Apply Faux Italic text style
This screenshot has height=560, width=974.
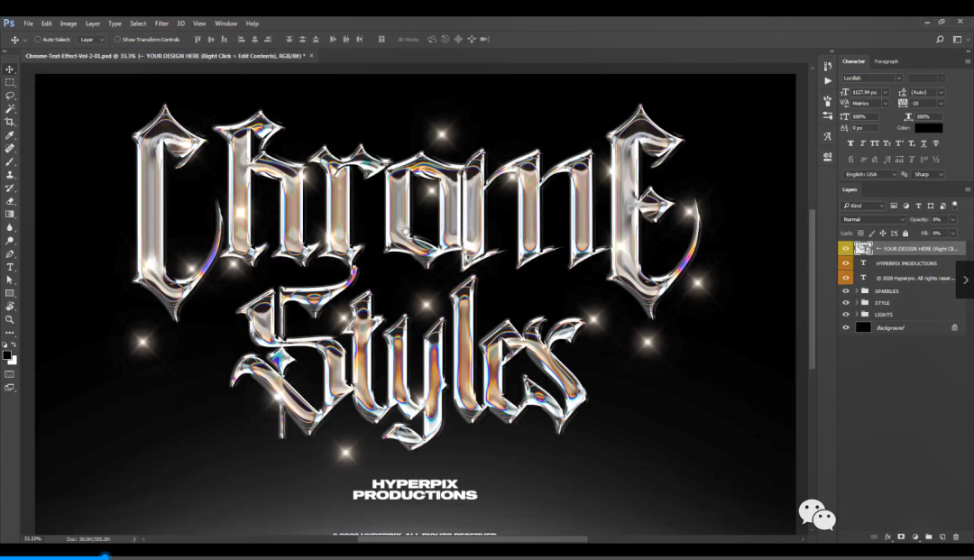click(x=863, y=143)
